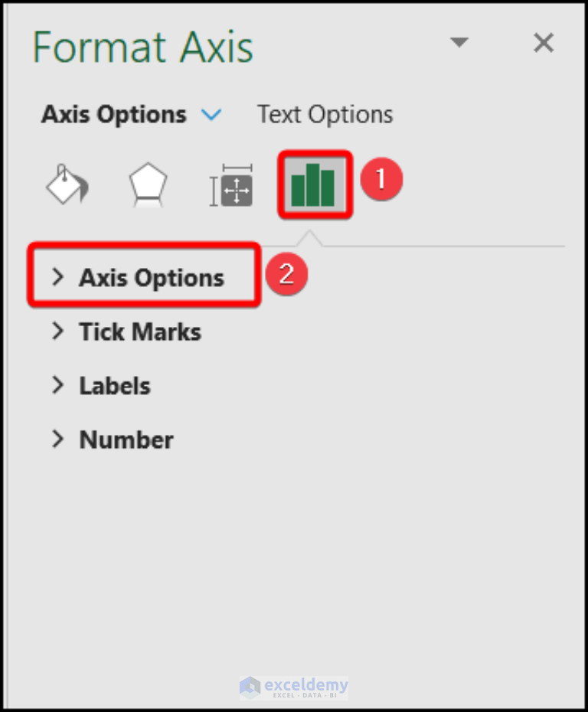Image resolution: width=588 pixels, height=712 pixels.
Task: Open the blue Axis Options dropdown chevron
Action: tap(211, 114)
